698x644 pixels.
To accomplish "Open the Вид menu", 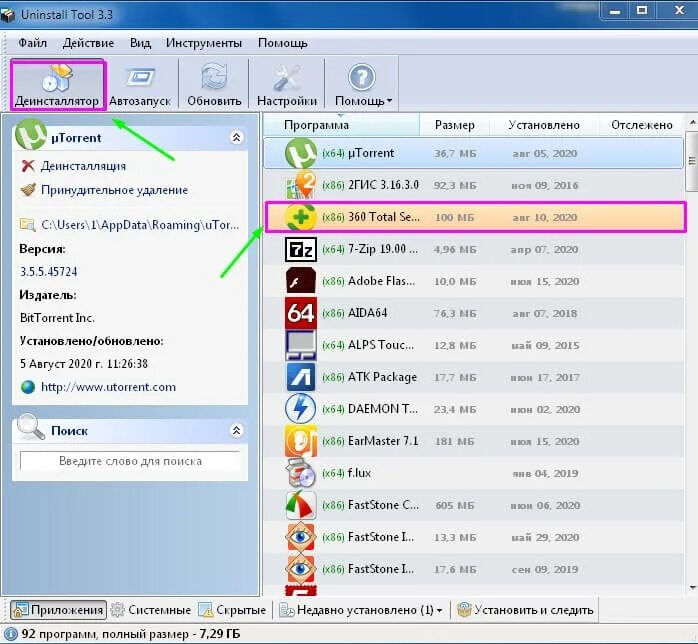I will (140, 43).
